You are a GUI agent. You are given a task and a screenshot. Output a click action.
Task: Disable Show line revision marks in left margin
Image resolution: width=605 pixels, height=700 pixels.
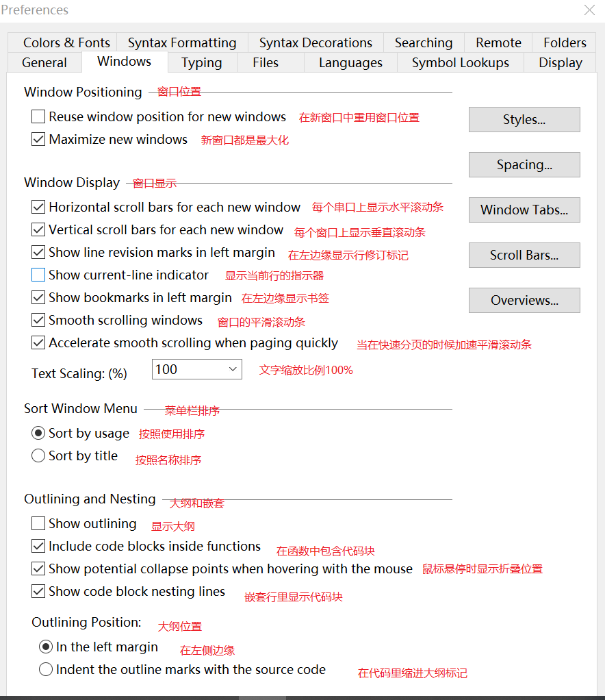pos(38,252)
